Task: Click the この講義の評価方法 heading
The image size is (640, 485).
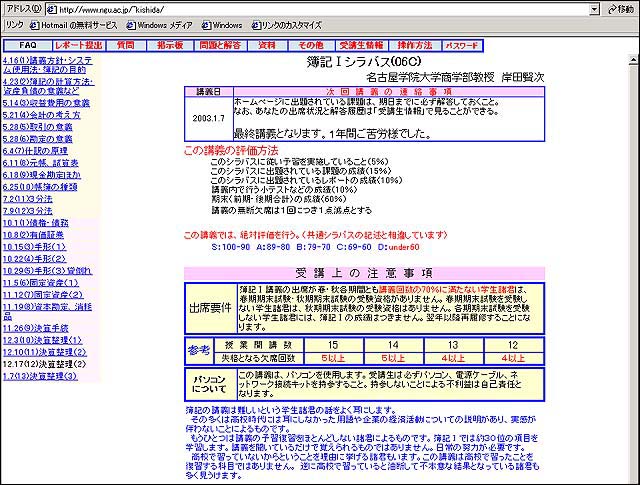Action: tap(231, 151)
